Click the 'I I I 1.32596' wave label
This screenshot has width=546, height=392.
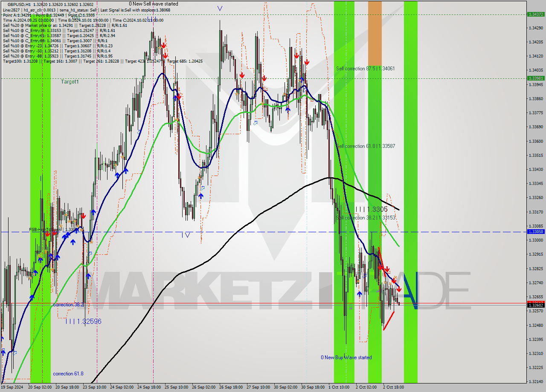(84, 321)
